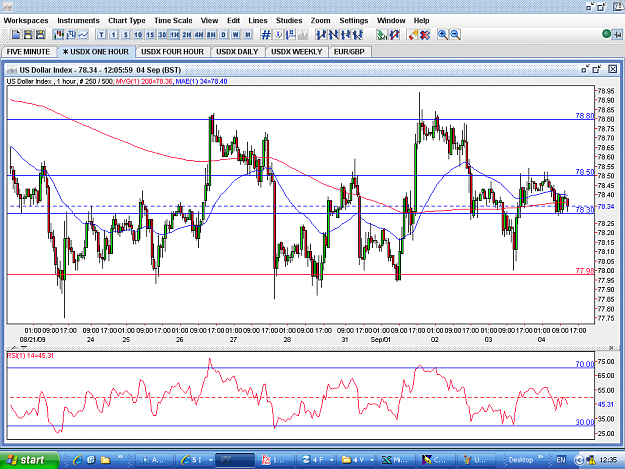
Task: Switch to USDX FOUR HOUR tab
Action: 172,52
